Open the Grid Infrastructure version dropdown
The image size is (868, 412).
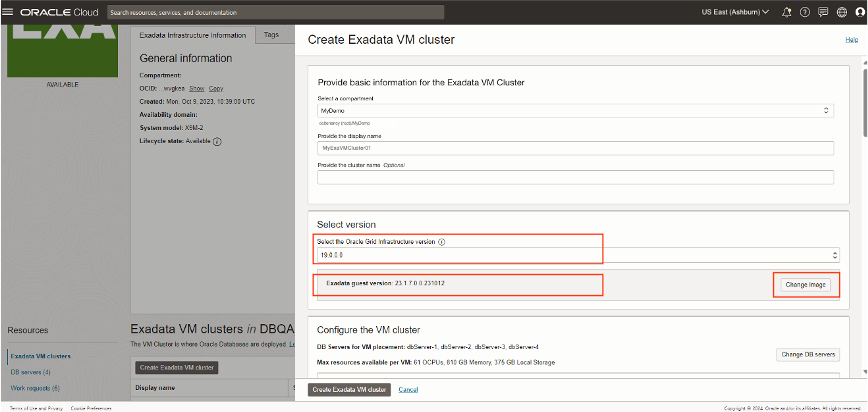pyautogui.click(x=578, y=255)
